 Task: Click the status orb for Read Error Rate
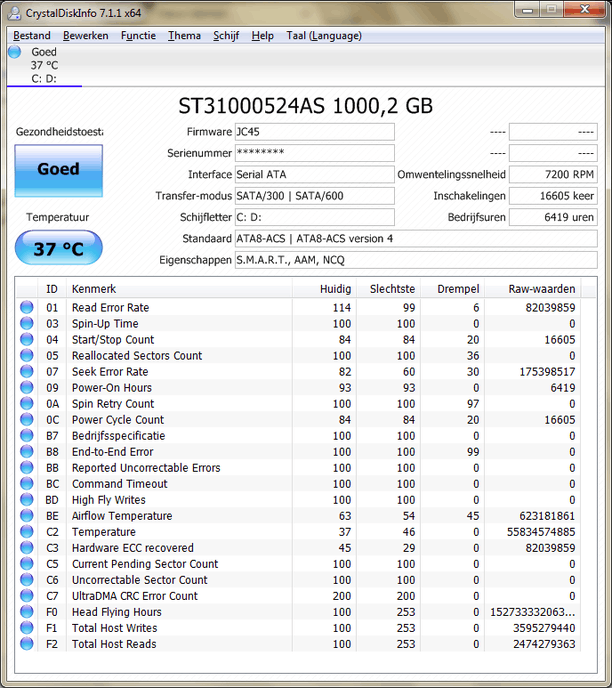(x=27, y=307)
